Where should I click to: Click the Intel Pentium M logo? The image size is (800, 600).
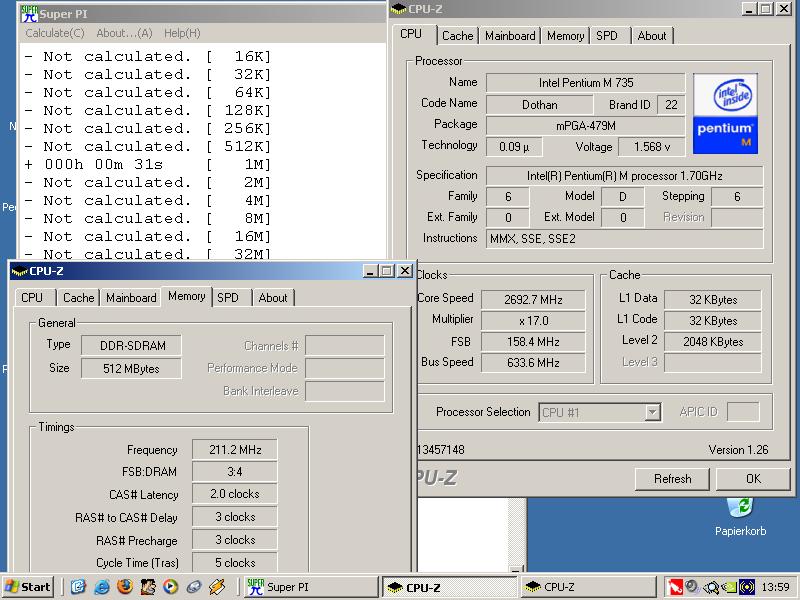click(725, 113)
